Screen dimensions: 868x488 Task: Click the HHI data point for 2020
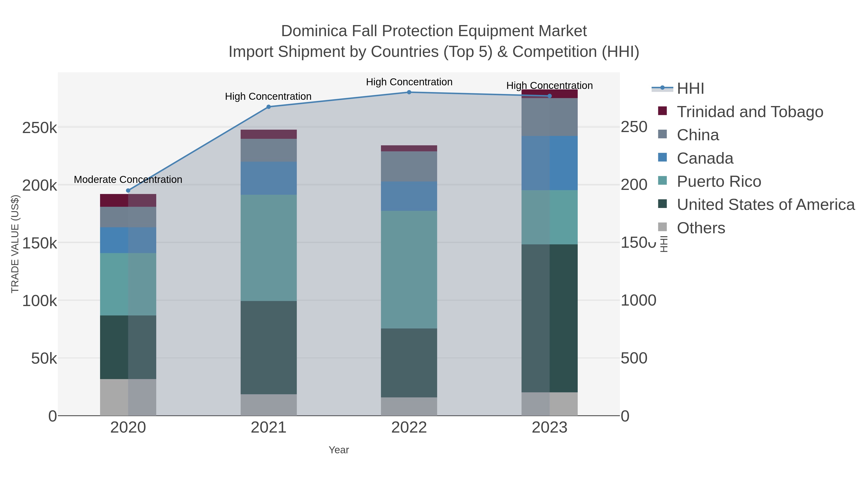[x=128, y=191]
